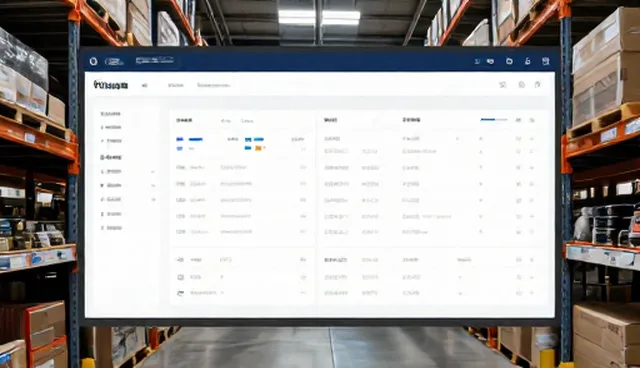Click the curved arrow icon in the left panel's bottom row
Viewport: 640px width, 368px height.
[x=180, y=293]
